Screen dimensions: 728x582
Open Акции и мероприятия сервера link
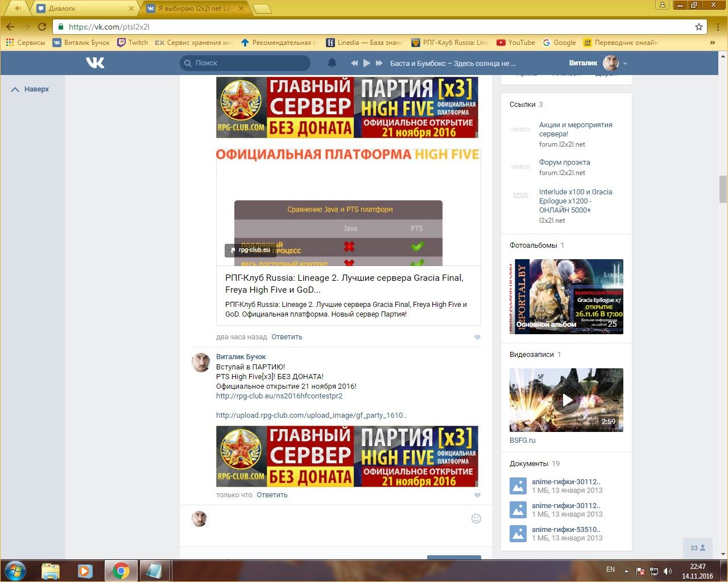tap(576, 129)
